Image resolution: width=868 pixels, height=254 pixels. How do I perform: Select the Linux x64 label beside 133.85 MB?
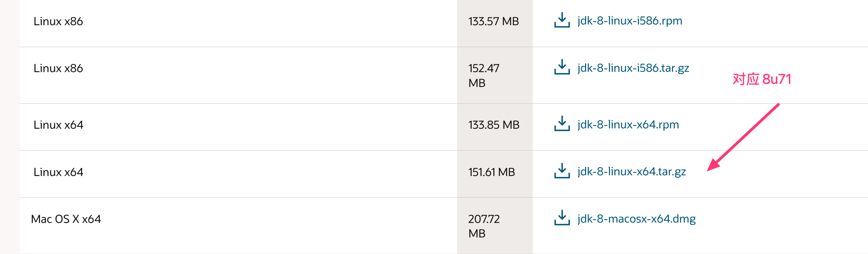58,125
